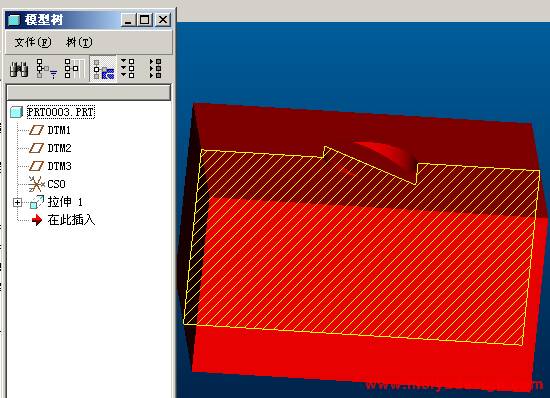Expand the 拉伸 1 feature node
The height and width of the screenshot is (398, 550).
pyautogui.click(x=17, y=203)
